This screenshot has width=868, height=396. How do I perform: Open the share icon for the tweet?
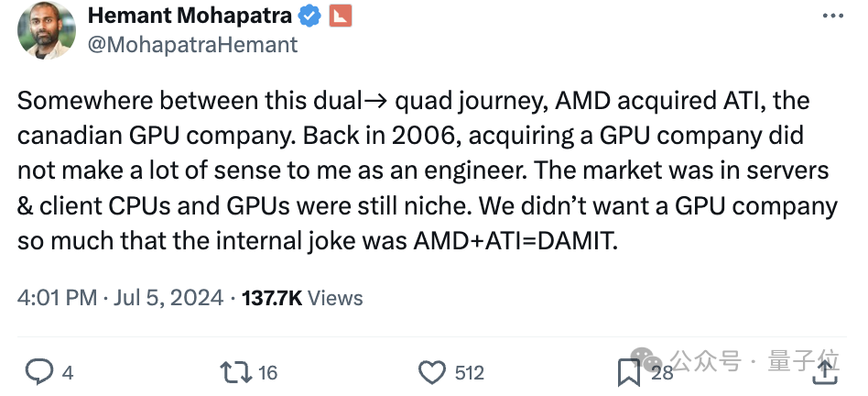tap(825, 371)
